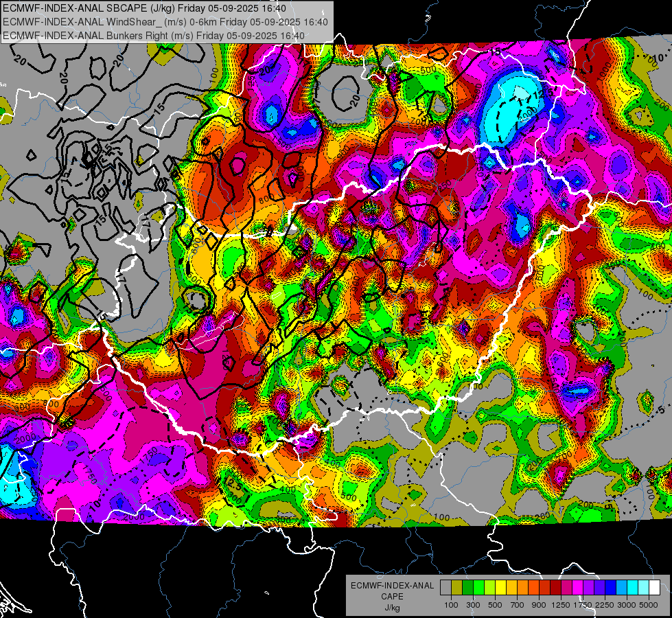This screenshot has width=672, height=618.
Task: Select the olive swatch in the legend
Action: point(457,588)
